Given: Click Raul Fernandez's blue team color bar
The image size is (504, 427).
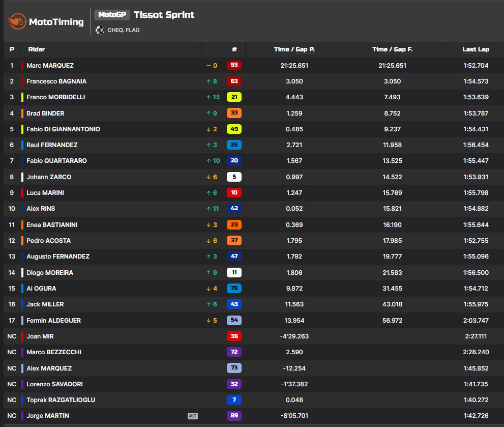Looking at the screenshot, I should click(22, 145).
